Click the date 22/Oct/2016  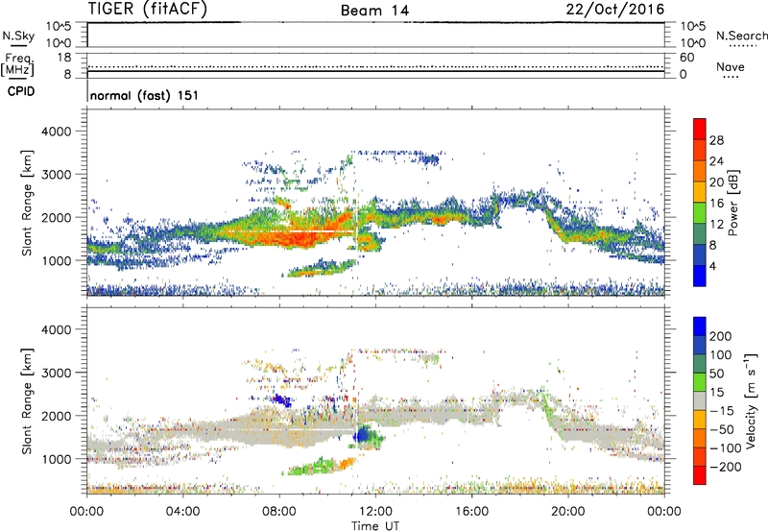(615, 10)
